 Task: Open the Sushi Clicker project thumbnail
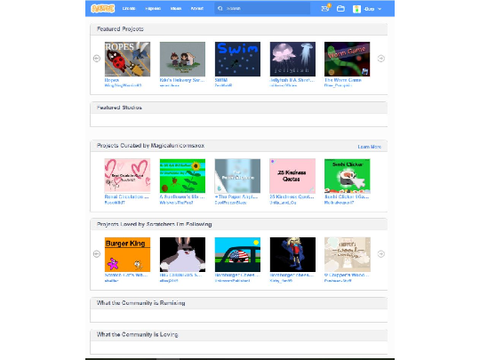pos(347,176)
